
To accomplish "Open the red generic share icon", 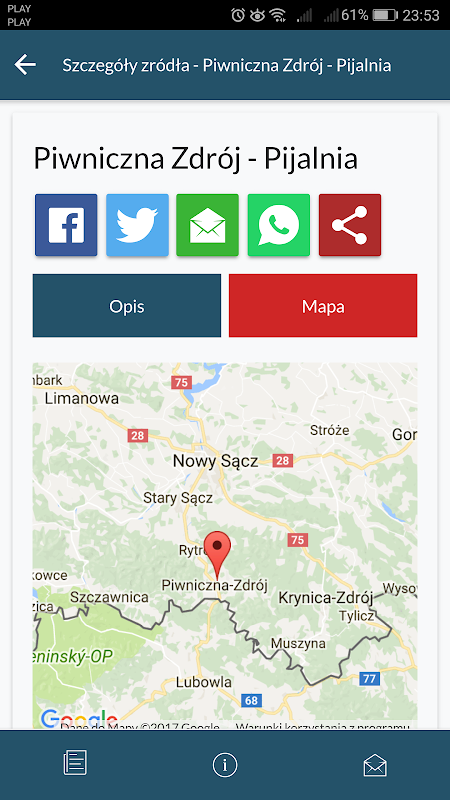I will click(x=350, y=225).
